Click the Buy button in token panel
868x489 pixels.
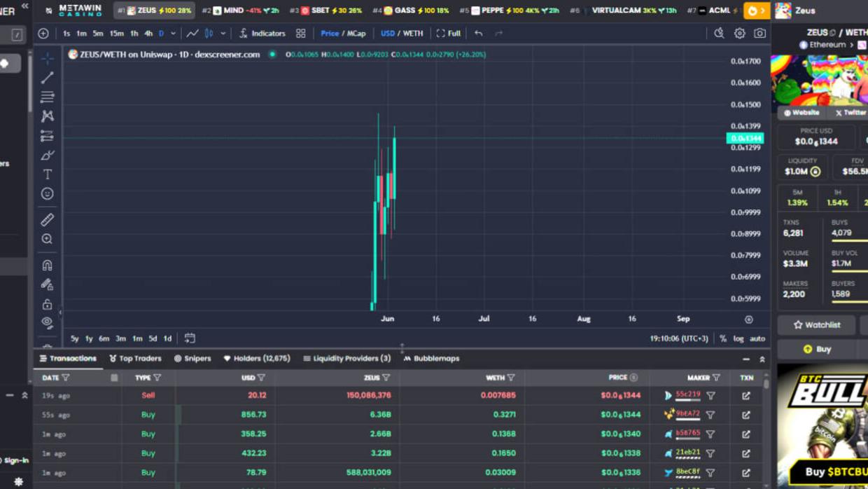point(816,349)
